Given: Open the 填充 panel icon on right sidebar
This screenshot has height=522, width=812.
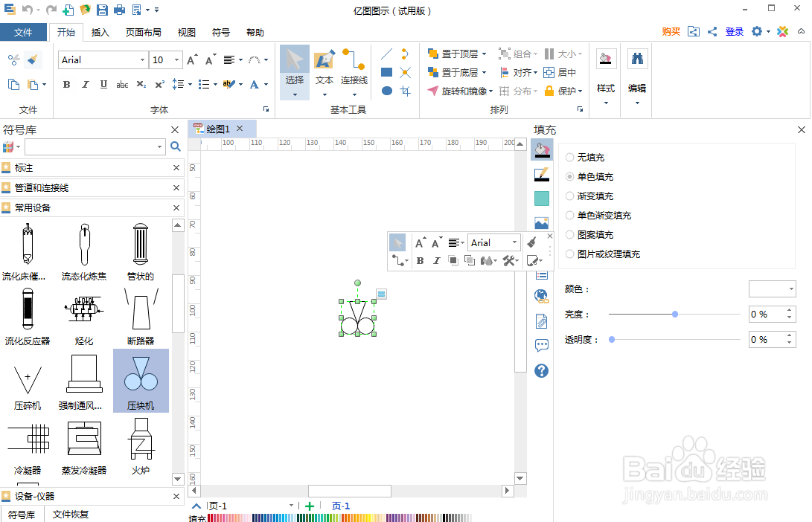Looking at the screenshot, I should (x=541, y=149).
